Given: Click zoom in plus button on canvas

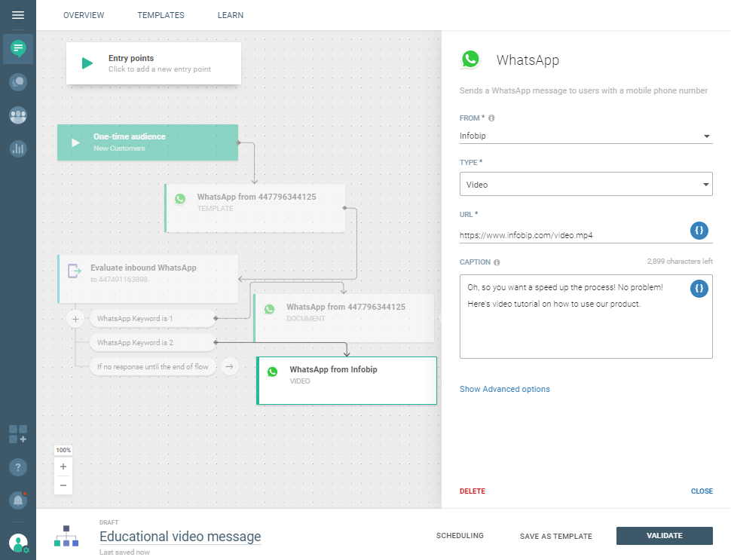Looking at the screenshot, I should click(x=63, y=467).
